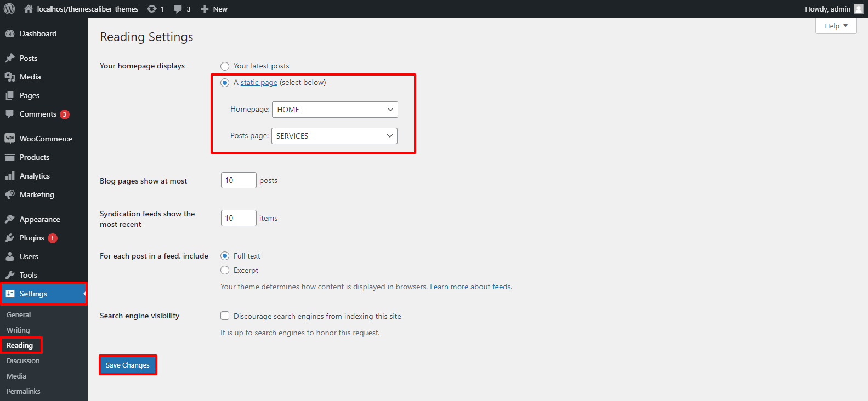Viewport: 868px width, 401px height.
Task: Click the Dashboard gauge icon
Action: click(x=10, y=33)
